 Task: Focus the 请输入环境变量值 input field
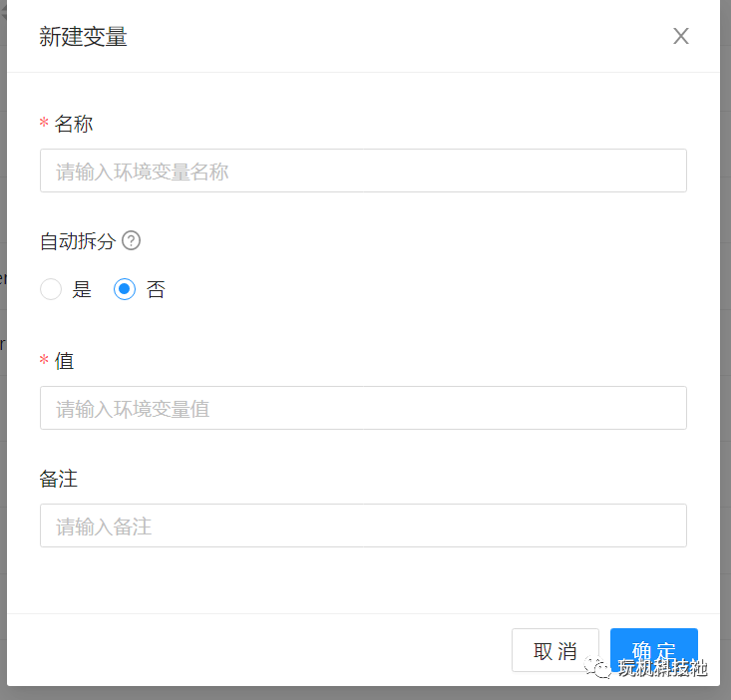[363, 408]
